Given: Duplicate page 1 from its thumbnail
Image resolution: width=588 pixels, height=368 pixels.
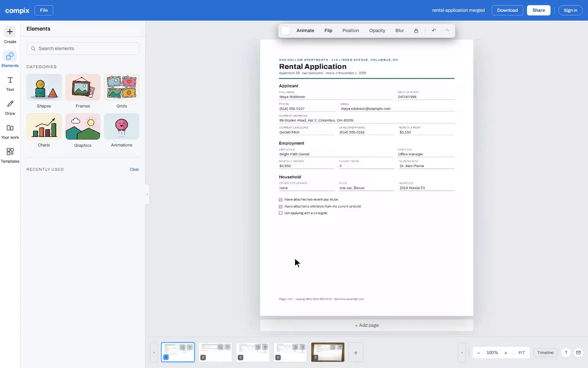Looking at the screenshot, I should point(182,347).
